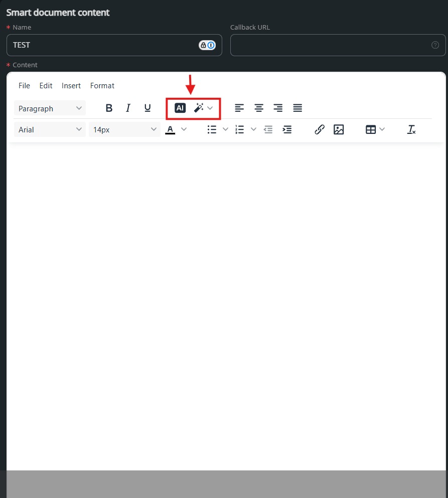Viewport: 448px width, 498px height.
Task: Expand the Arial font family dropdown
Action: pyautogui.click(x=50, y=129)
